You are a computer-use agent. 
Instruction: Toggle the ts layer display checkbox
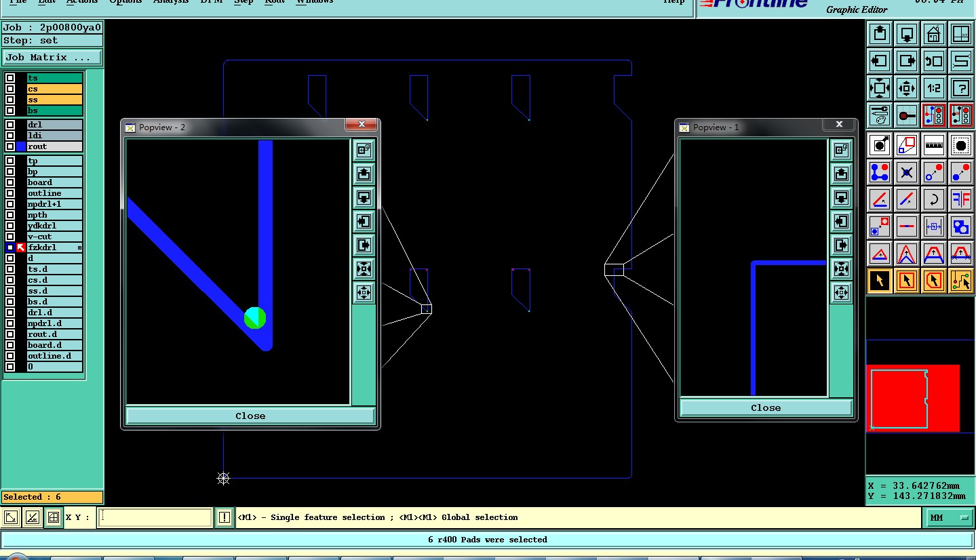coord(10,78)
